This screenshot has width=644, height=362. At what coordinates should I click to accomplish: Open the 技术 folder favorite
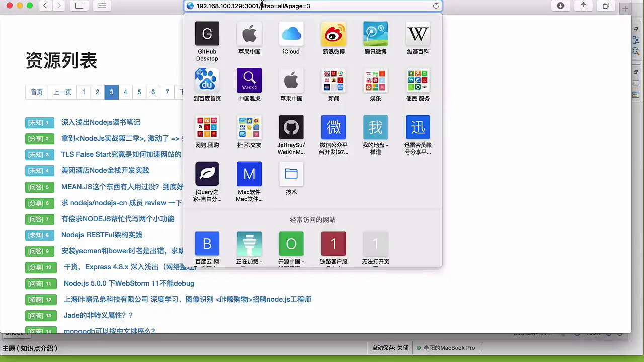[x=291, y=174]
